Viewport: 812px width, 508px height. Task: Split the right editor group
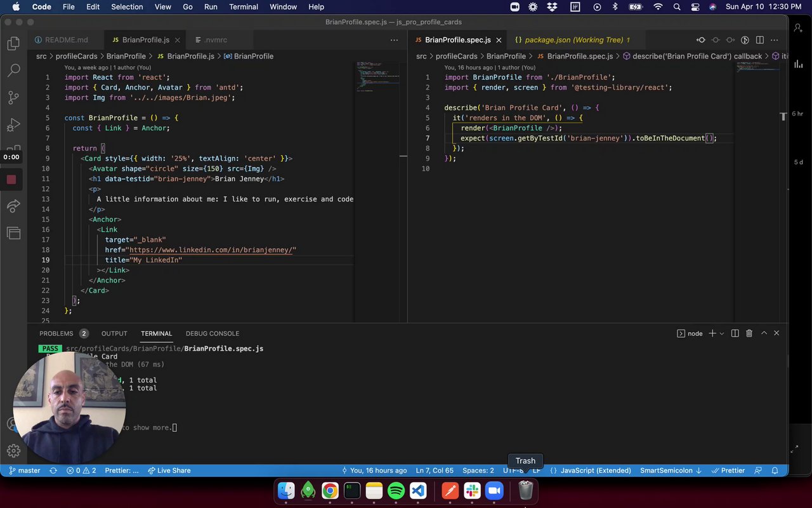coord(760,40)
